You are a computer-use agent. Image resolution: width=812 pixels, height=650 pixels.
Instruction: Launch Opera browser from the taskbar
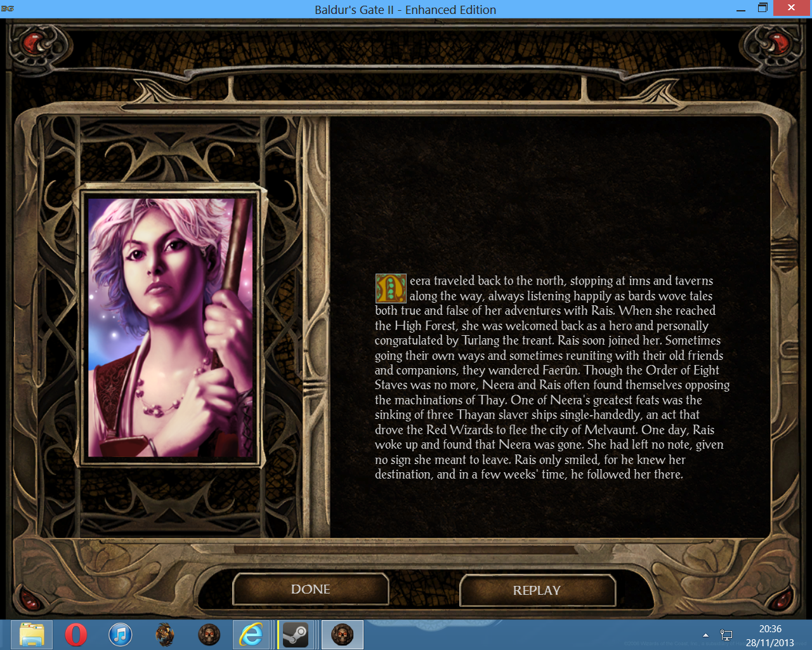[76, 635]
